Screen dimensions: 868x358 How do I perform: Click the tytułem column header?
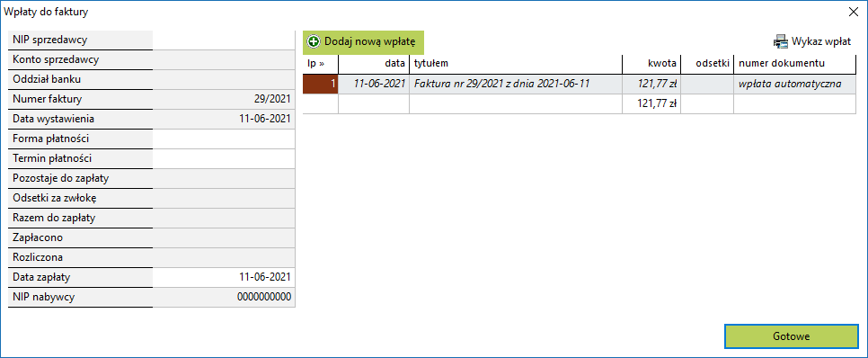click(x=516, y=64)
